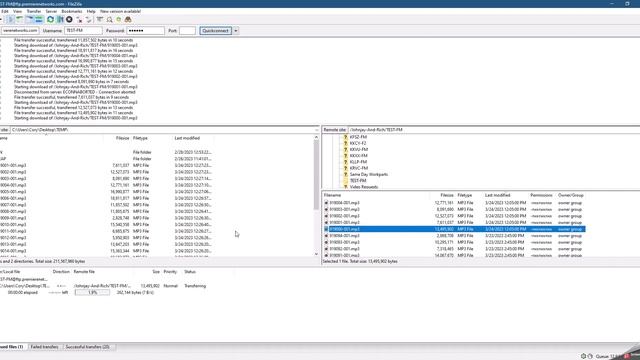Image resolution: width=640 pixels, height=360 pixels.
Task: Select the highlighted remote file 13,495,902 bytes
Action: click(454, 229)
